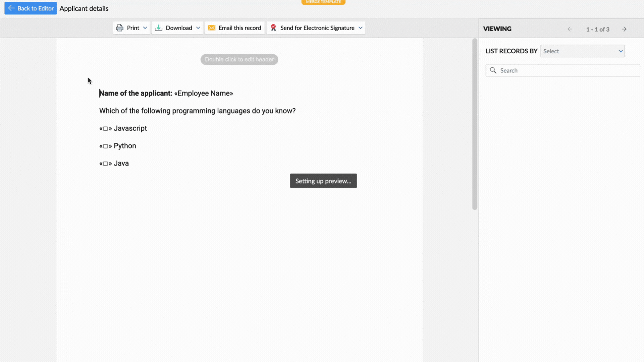This screenshot has width=644, height=362.
Task: Toggle the Java checkbox field
Action: tap(105, 164)
